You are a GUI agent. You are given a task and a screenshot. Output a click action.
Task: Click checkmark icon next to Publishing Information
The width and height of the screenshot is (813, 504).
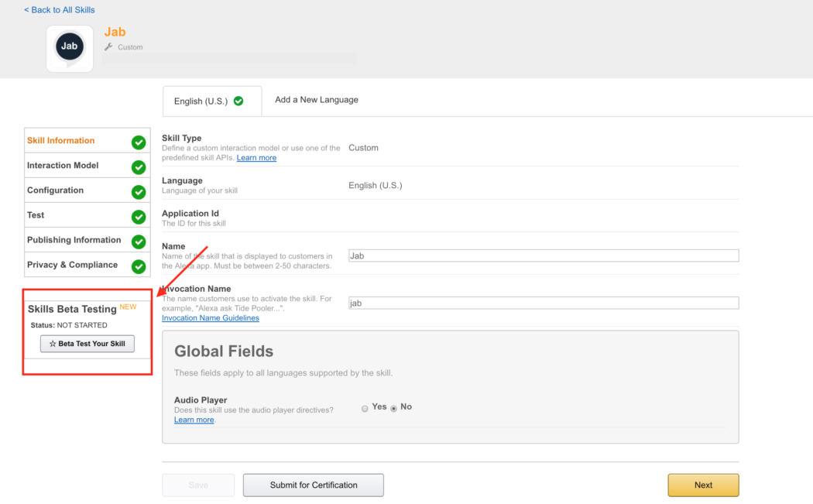point(139,242)
